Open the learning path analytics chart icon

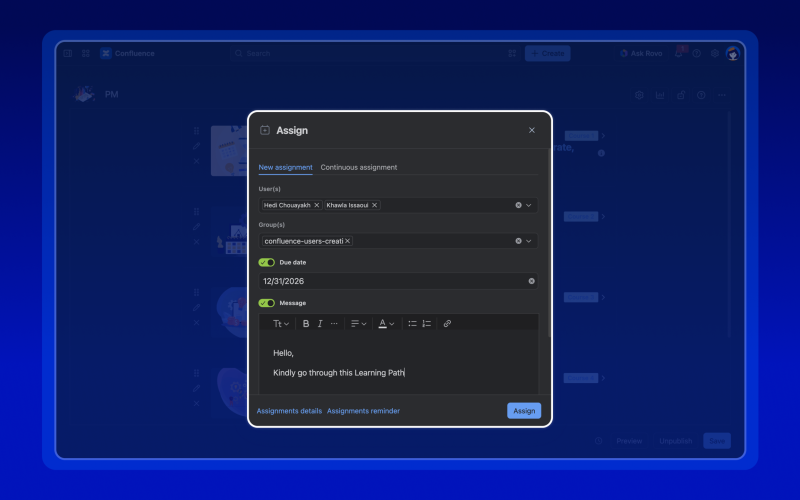point(660,95)
